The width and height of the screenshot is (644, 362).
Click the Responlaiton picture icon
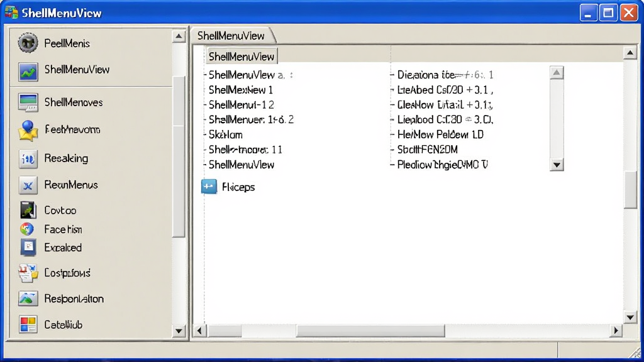pyautogui.click(x=28, y=299)
